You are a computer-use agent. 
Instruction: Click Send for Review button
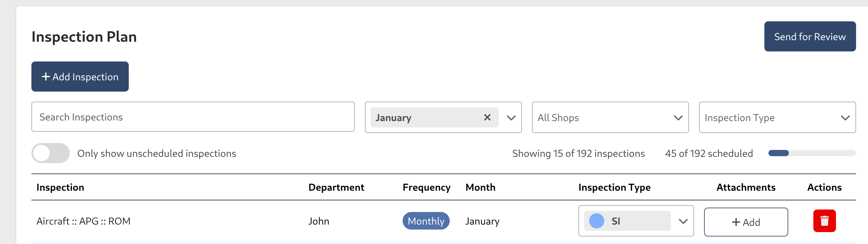coord(810,36)
